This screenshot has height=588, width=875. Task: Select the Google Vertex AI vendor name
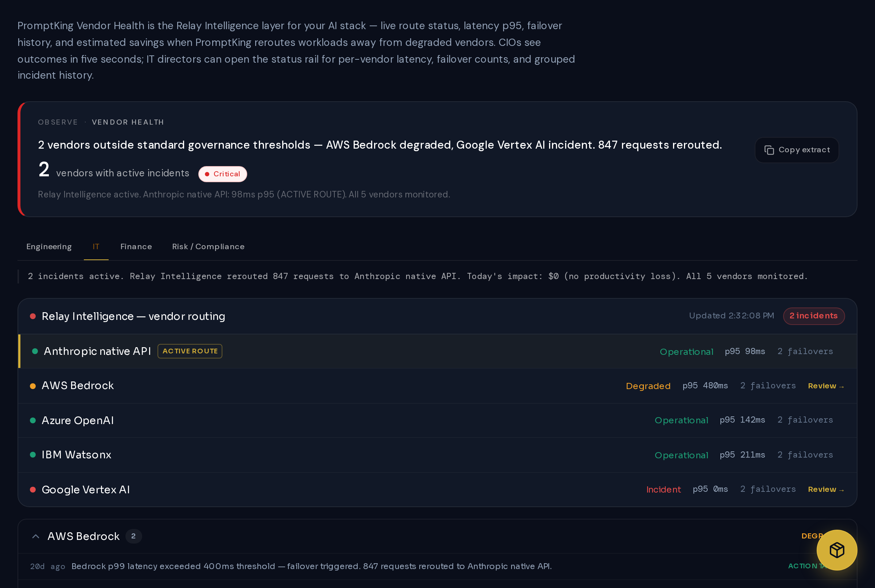(86, 489)
